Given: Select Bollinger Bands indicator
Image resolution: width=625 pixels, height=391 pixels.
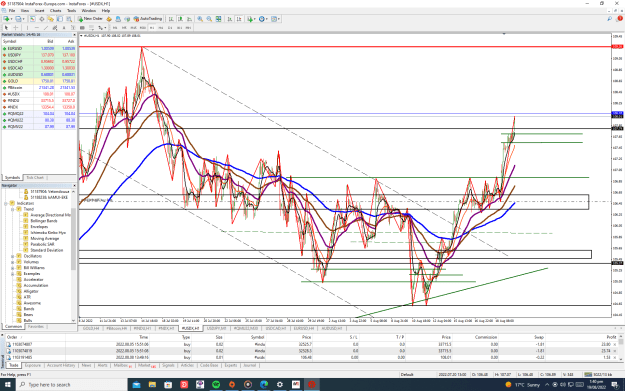Looking at the screenshot, I should click(x=43, y=221).
